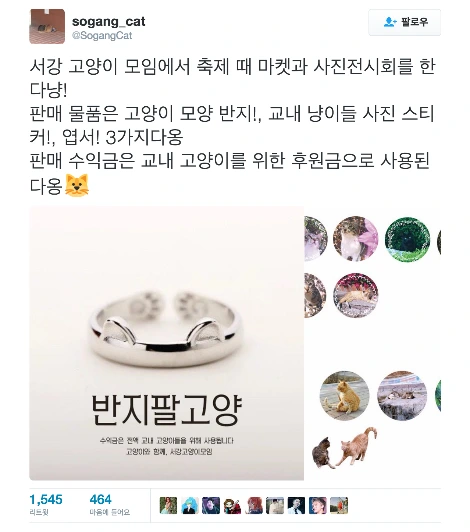Click the fourth avatar with red clothing

(232, 505)
